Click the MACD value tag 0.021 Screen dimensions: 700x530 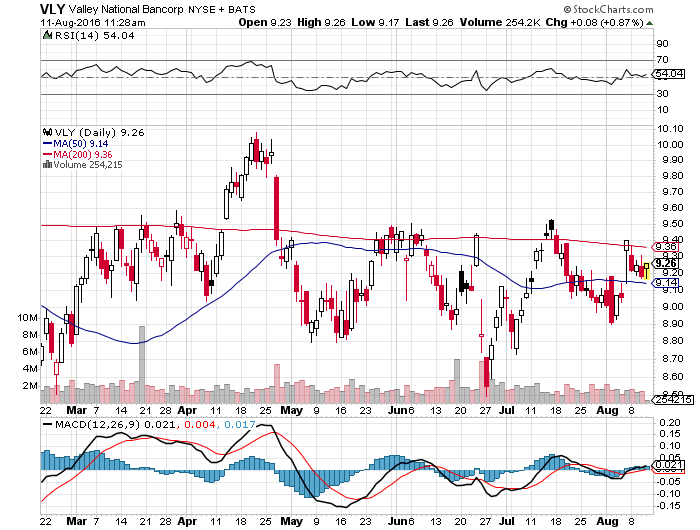click(x=666, y=465)
